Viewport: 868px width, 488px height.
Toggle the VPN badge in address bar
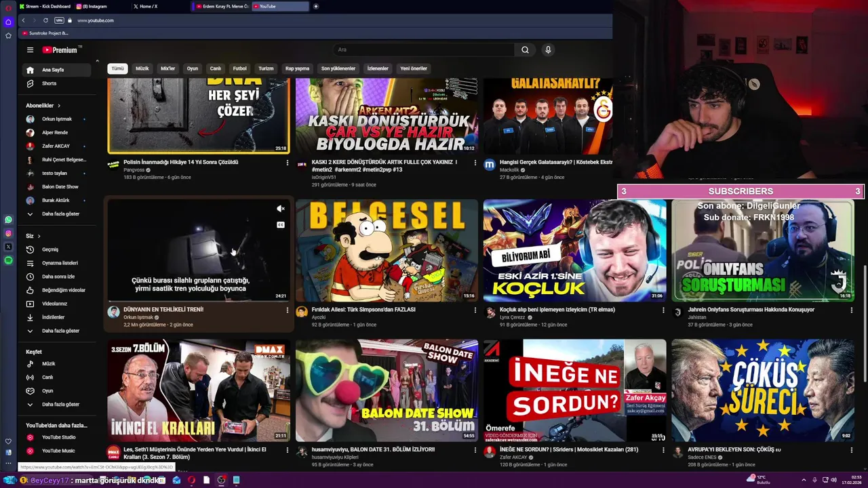click(59, 20)
